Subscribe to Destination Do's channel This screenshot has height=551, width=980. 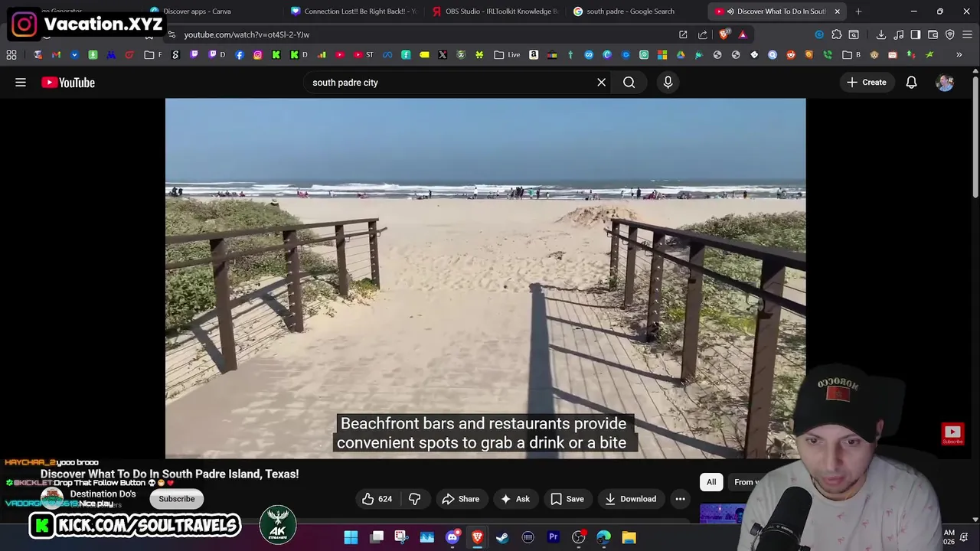[x=177, y=499]
